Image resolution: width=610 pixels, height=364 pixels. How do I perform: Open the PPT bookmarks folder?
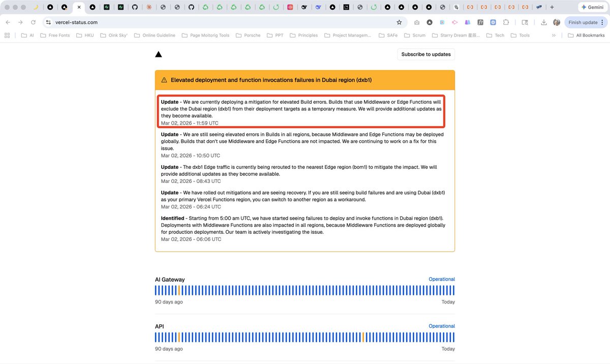tap(275, 35)
